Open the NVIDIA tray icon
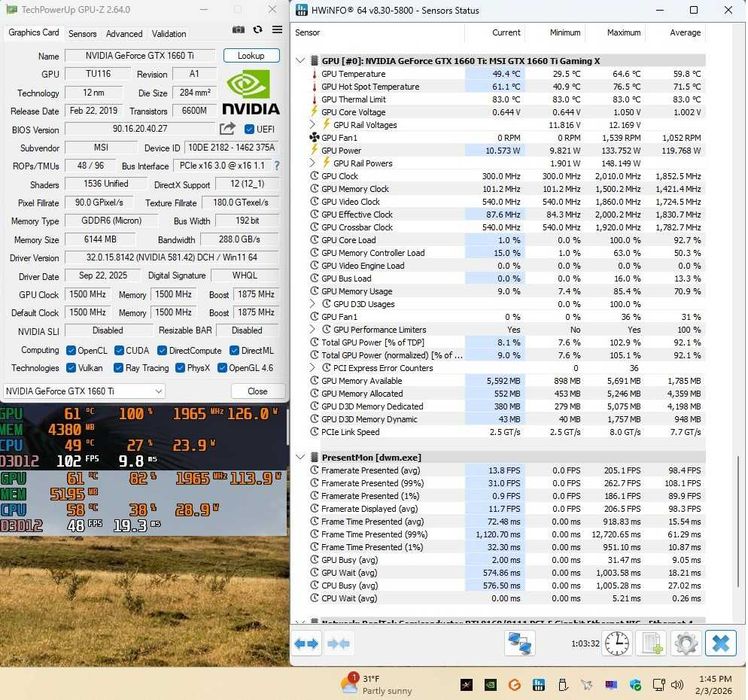 [x=490, y=685]
